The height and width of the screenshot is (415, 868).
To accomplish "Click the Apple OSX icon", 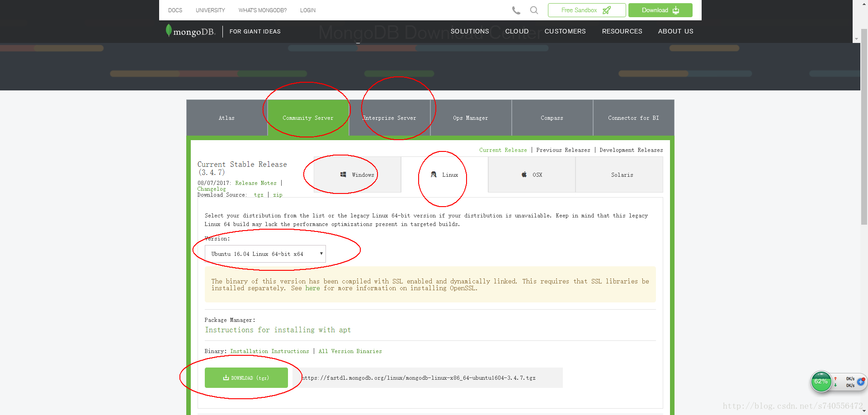I will click(524, 174).
